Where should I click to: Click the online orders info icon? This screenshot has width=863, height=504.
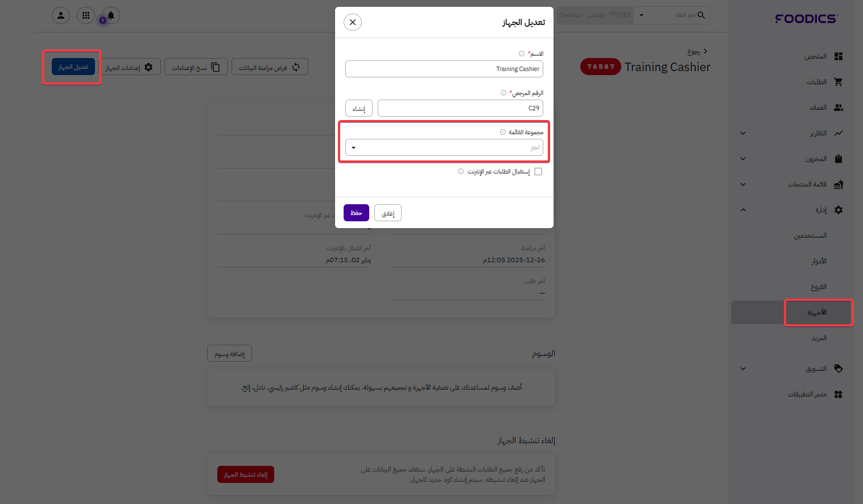(x=461, y=171)
